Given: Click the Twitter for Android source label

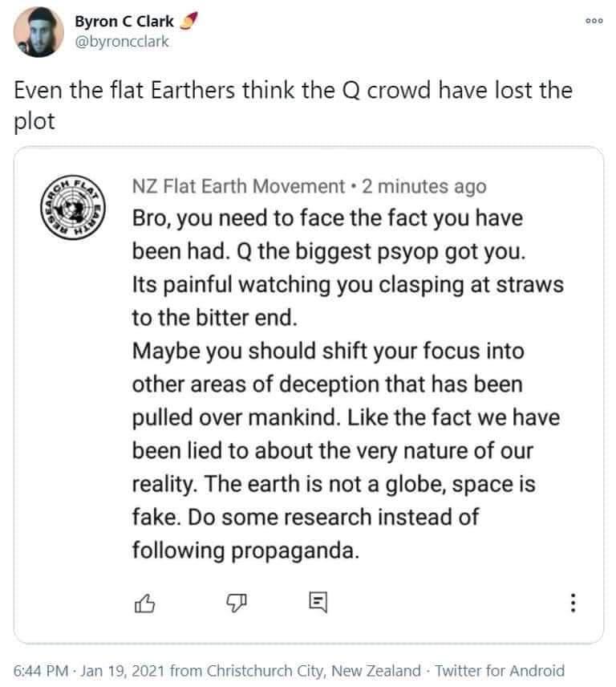Looking at the screenshot, I should point(499,670).
